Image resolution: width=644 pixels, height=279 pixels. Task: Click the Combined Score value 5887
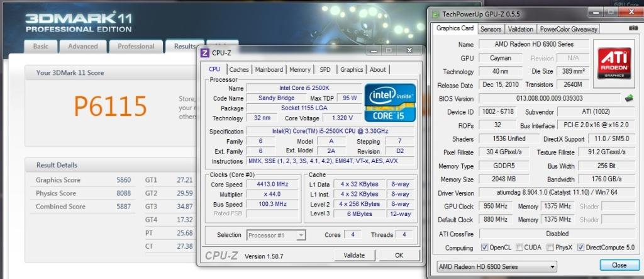(124, 207)
